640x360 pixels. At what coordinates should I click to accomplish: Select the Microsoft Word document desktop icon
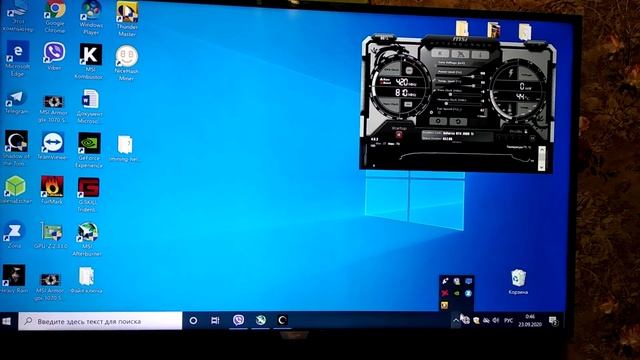(x=90, y=106)
